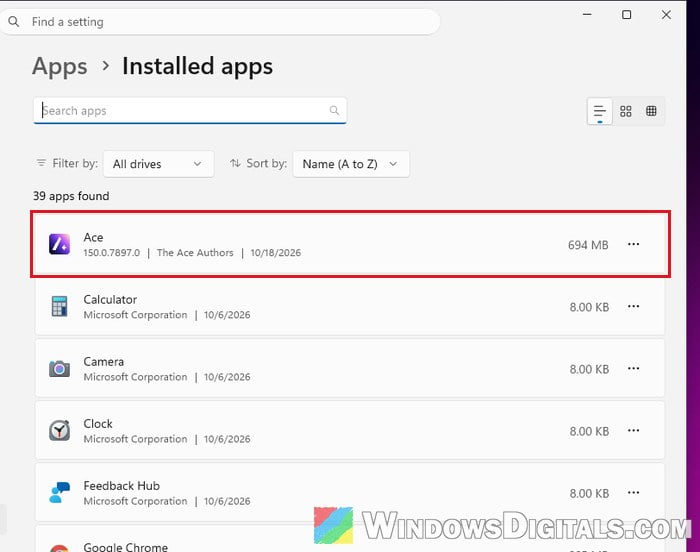This screenshot has width=700, height=552.
Task: Minimize the Settings window
Action: pos(587,14)
